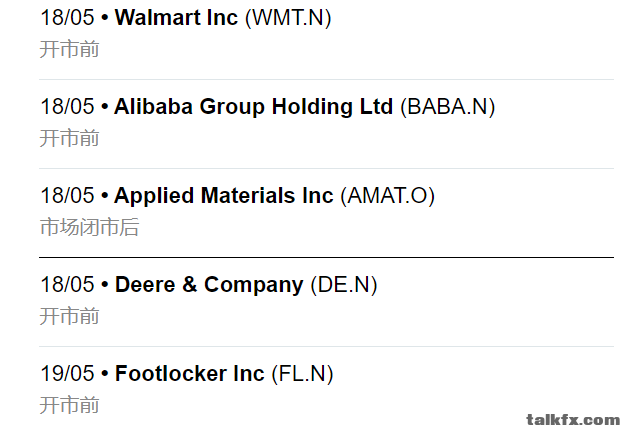Click 开市前 label under Deere & Company
625x431 pixels.
click(x=69, y=316)
